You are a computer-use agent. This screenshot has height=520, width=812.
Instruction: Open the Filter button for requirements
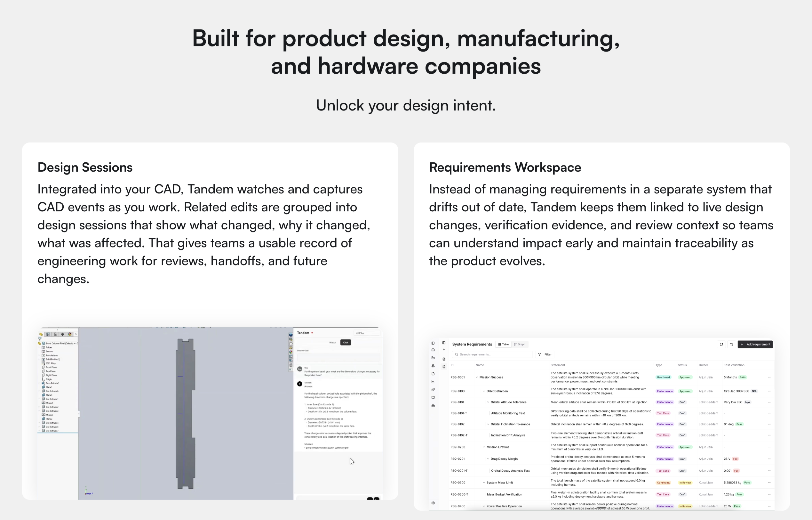[x=545, y=354]
